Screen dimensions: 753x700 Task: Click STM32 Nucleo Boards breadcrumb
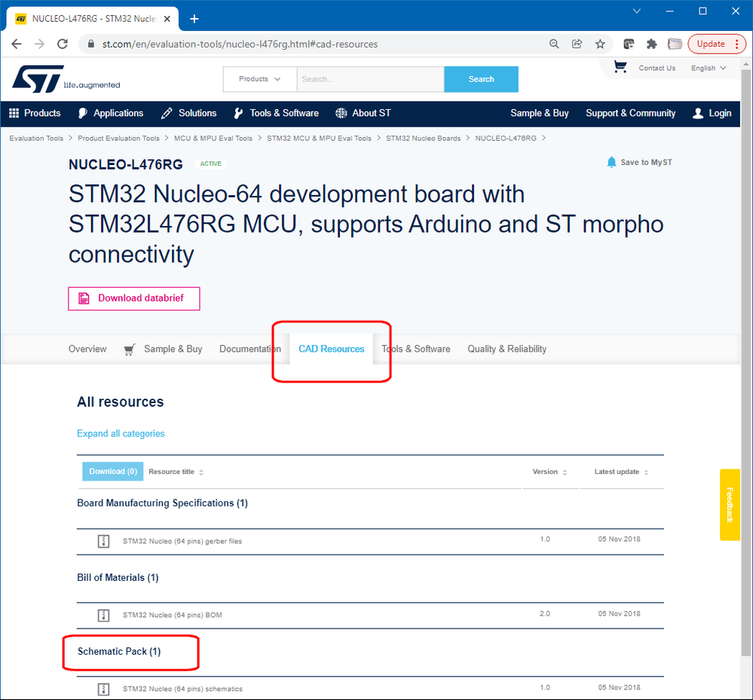[x=424, y=139]
